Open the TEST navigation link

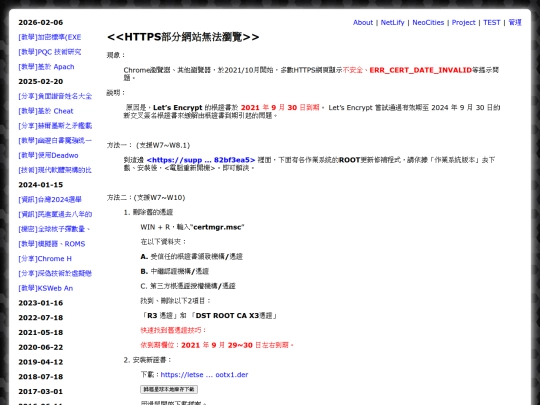click(491, 22)
